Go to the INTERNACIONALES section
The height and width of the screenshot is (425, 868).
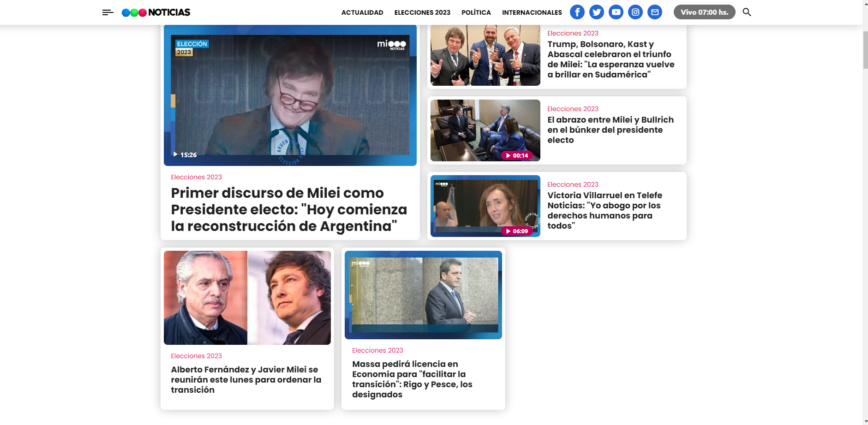pyautogui.click(x=532, y=12)
